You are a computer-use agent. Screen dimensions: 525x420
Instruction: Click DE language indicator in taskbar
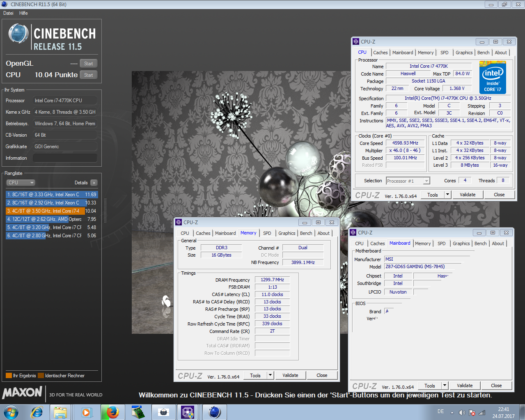click(x=440, y=411)
